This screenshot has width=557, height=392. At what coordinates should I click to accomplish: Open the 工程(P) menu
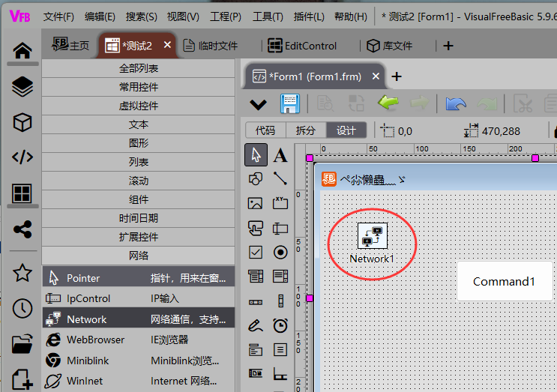(x=226, y=16)
